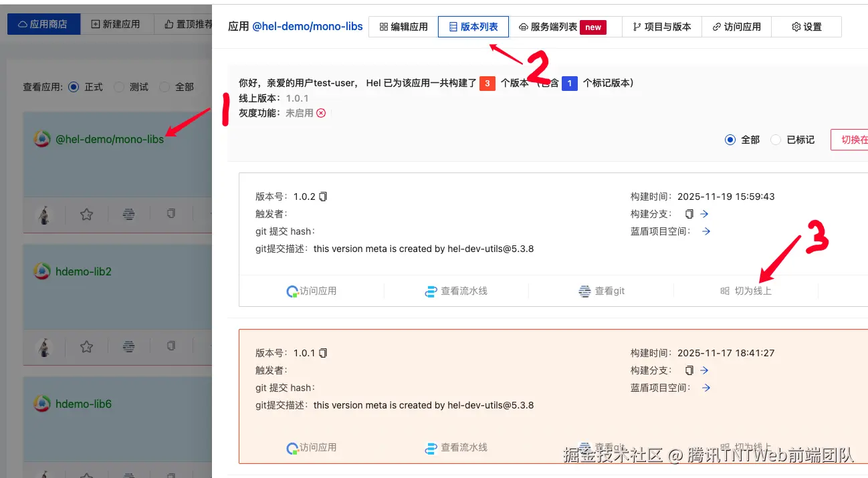The image size is (868, 478).
Task: Click owner avatar on @hel-demo/mono-libs card
Action: (44, 215)
